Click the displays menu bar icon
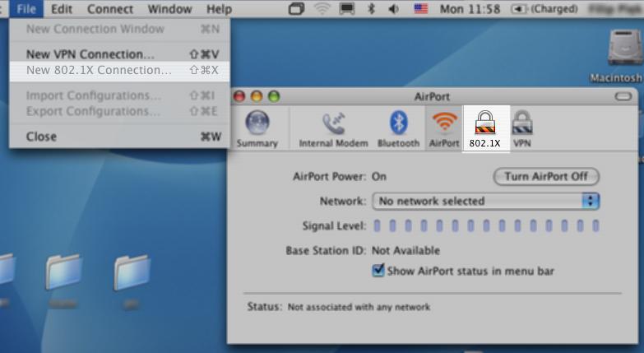This screenshot has width=644, height=353. (347, 8)
